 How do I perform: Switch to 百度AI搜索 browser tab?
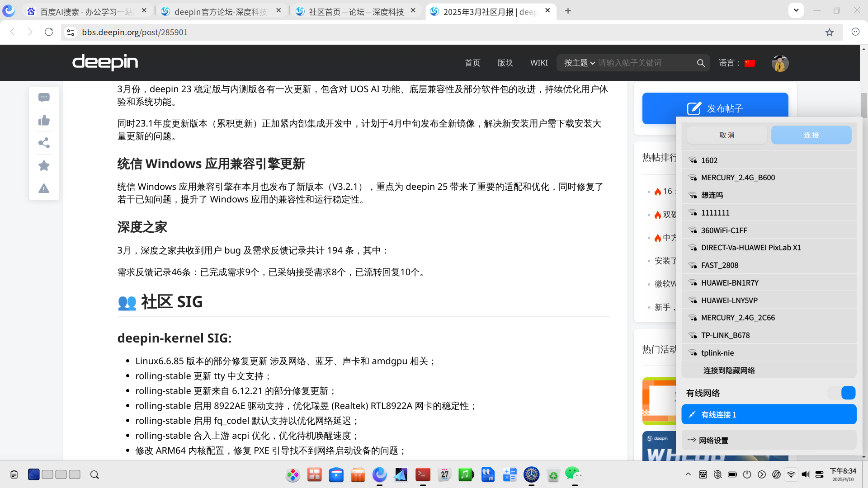point(87,11)
